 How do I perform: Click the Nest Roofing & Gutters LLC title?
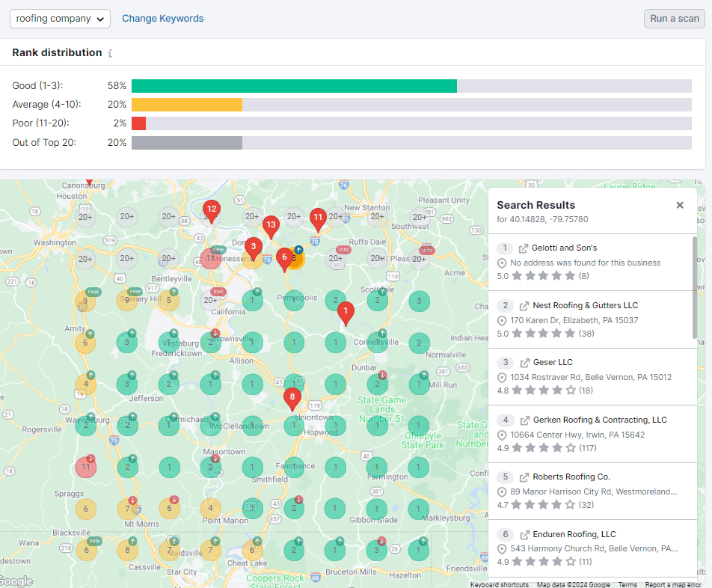586,305
